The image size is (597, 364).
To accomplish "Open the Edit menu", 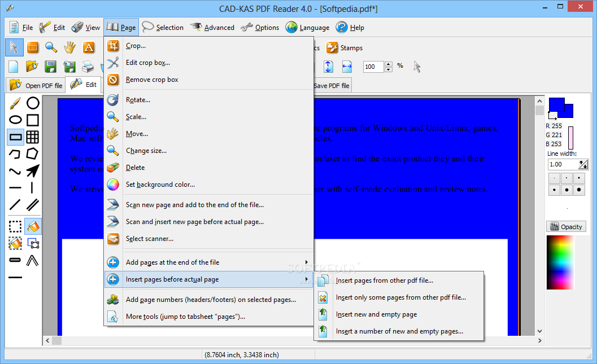I will (52, 28).
